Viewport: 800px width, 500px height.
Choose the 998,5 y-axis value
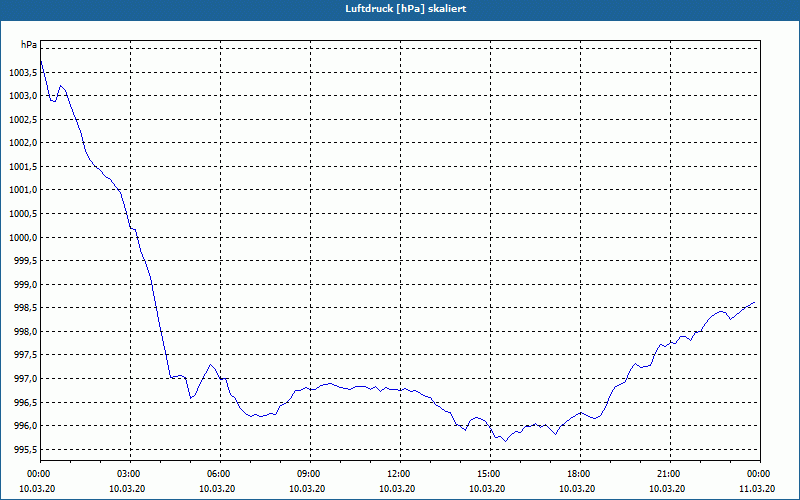(25, 308)
